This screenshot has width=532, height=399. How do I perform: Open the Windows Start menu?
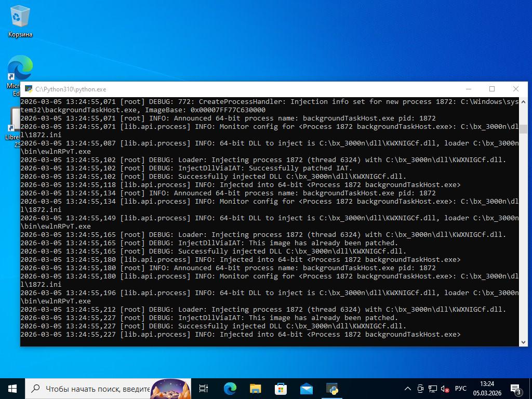click(12, 388)
